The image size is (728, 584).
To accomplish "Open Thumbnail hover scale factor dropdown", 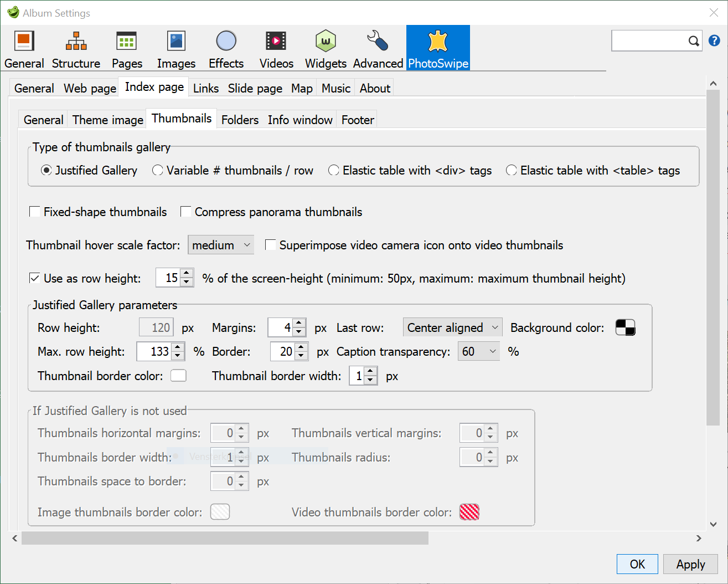I will (221, 245).
